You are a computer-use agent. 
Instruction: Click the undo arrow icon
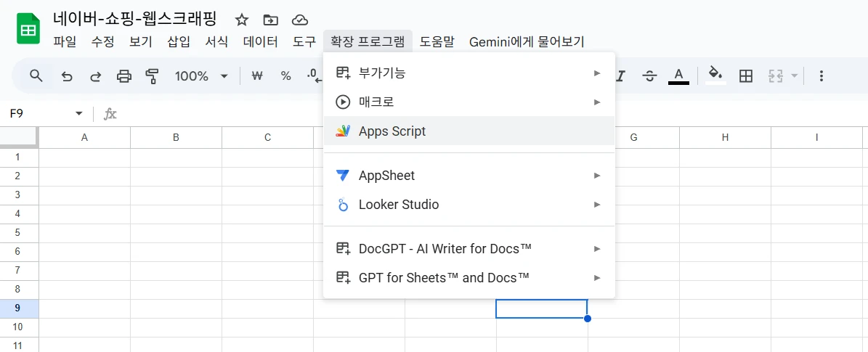[67, 76]
